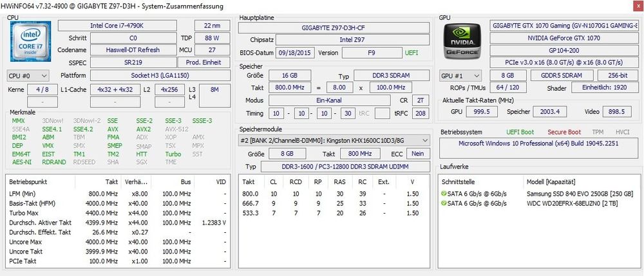Open the CPU #0 selector dropdown
Viewport: 644px width, 276px height.
coord(29,75)
